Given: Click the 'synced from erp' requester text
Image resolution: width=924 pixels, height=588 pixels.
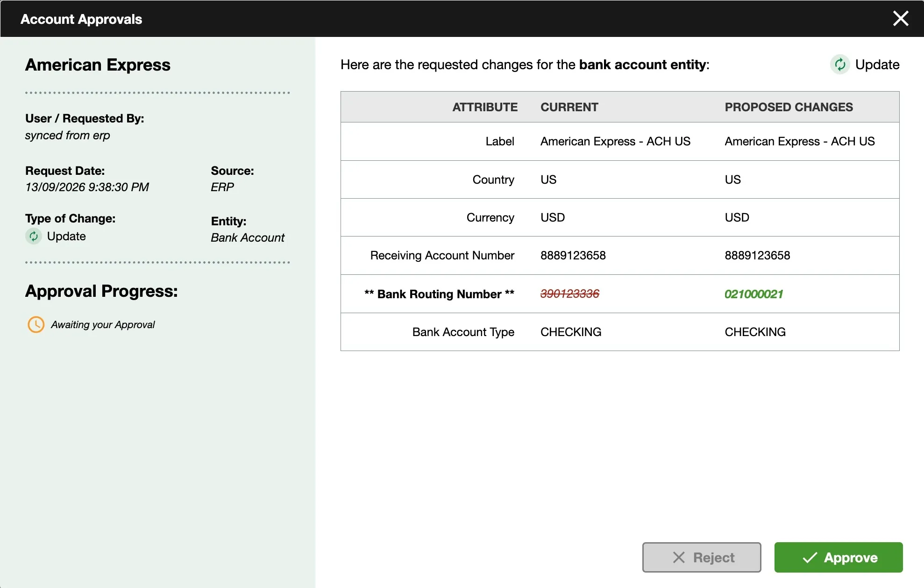Looking at the screenshot, I should 67,136.
